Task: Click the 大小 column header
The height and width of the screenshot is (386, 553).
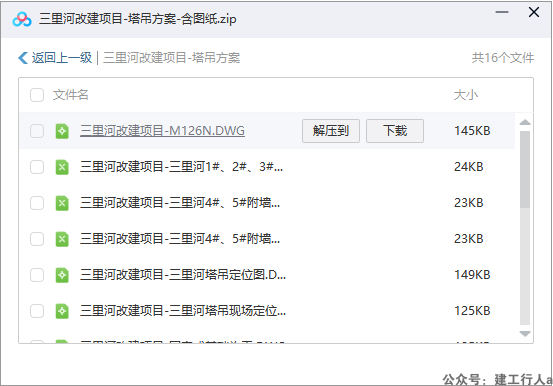Action: 466,95
